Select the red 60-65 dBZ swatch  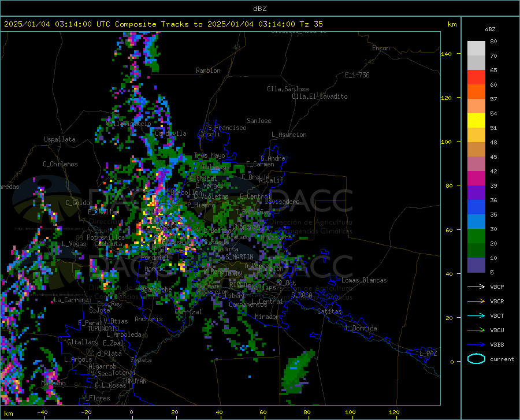coord(476,77)
